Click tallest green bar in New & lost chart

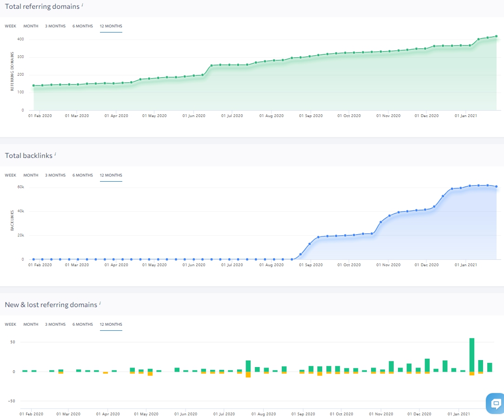(472, 354)
